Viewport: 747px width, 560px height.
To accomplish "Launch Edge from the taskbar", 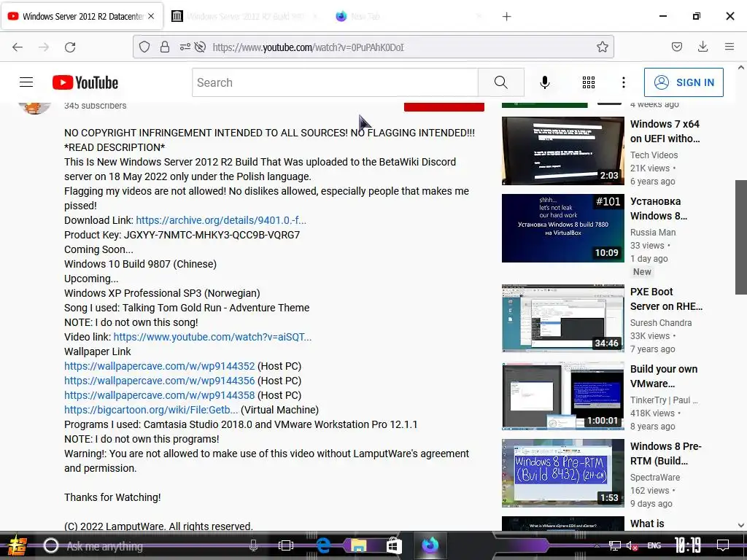I will (323, 545).
